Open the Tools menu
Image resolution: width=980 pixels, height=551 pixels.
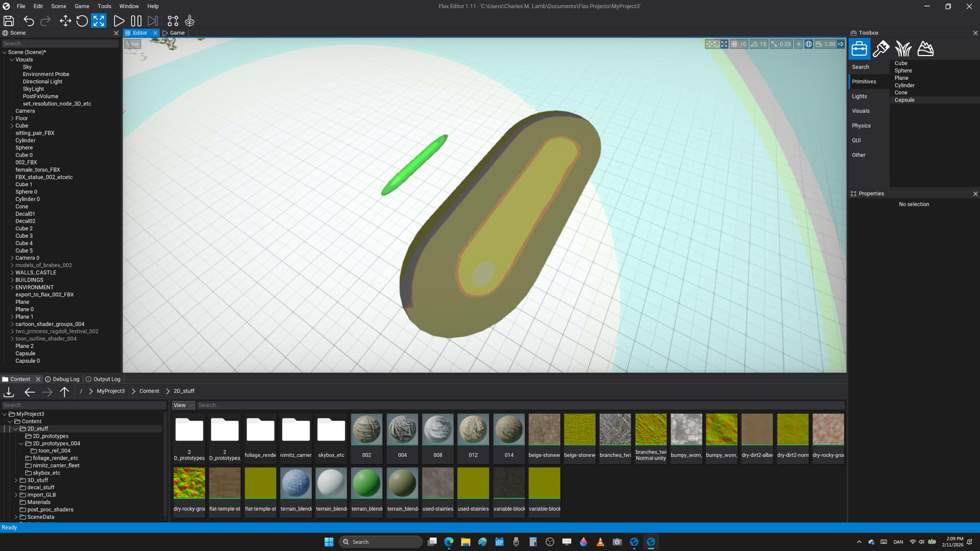(x=104, y=6)
